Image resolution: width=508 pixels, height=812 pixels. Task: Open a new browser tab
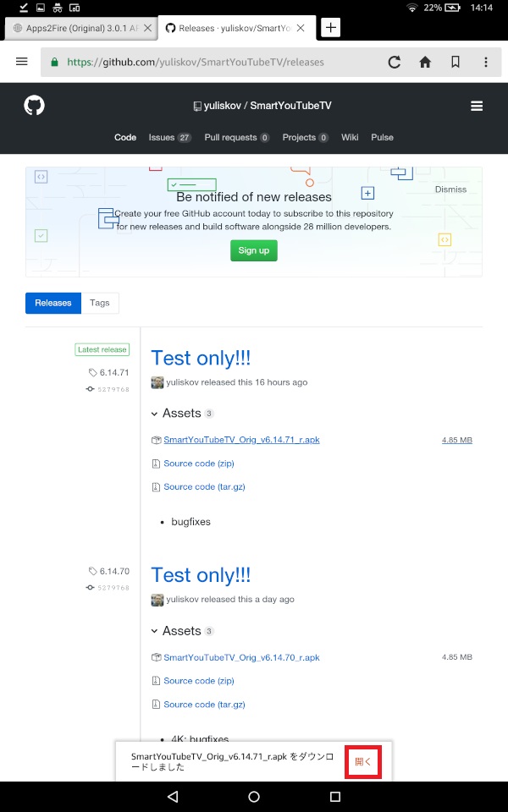331,27
